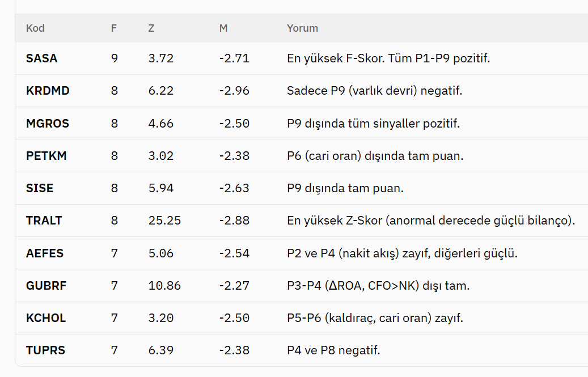Select the AEFES stock code
This screenshot has width=588, height=377.
pos(45,253)
